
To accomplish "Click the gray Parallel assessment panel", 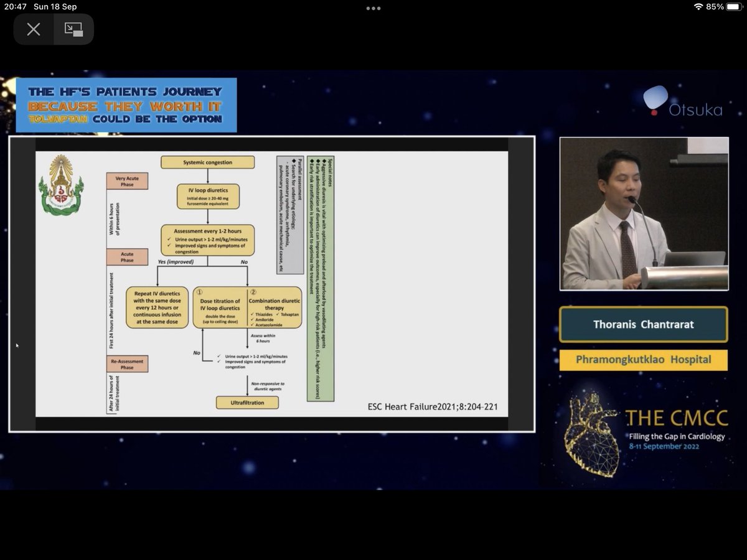I will 290,215.
